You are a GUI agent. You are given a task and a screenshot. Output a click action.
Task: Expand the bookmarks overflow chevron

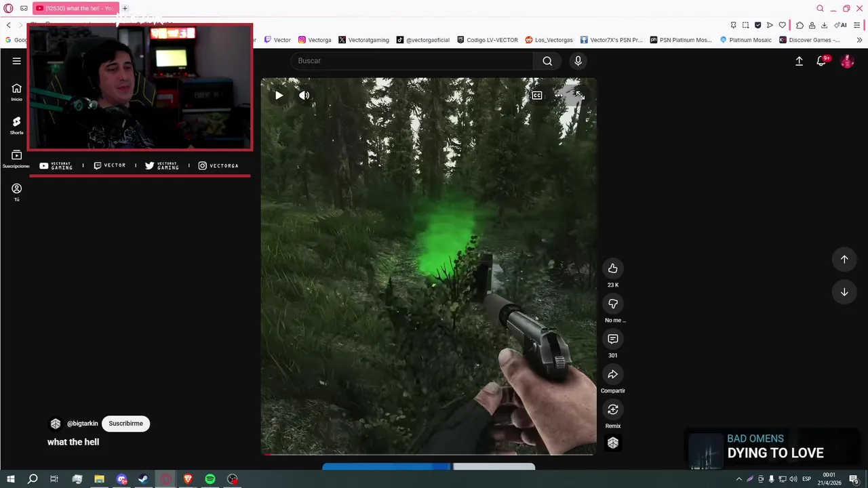[x=859, y=40]
